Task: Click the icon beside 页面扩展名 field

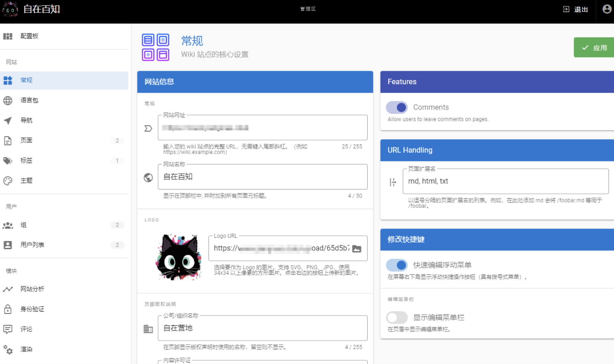Action: [x=393, y=182]
